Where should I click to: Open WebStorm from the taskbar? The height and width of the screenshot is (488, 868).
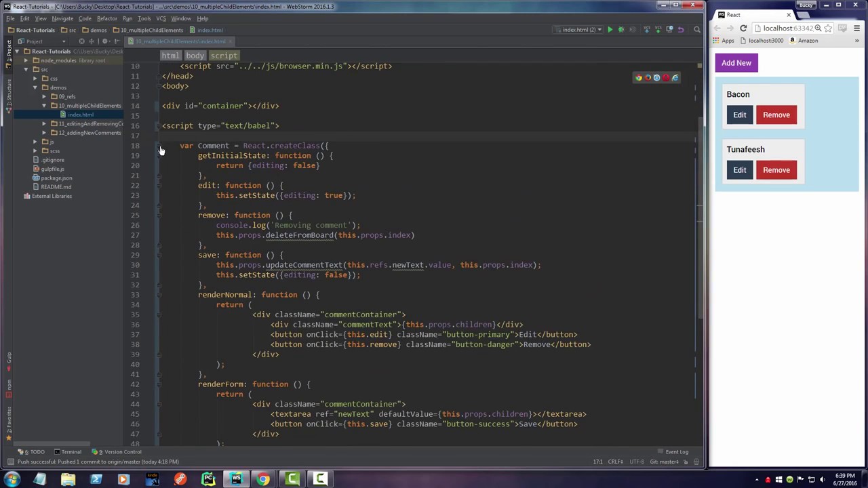(236, 480)
